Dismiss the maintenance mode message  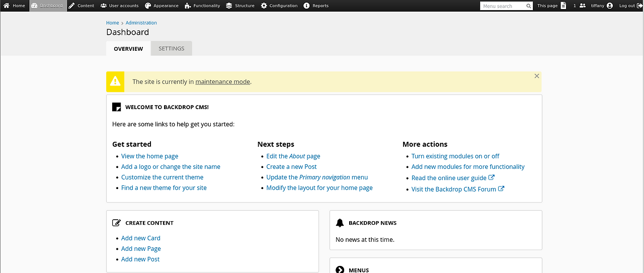click(x=537, y=76)
